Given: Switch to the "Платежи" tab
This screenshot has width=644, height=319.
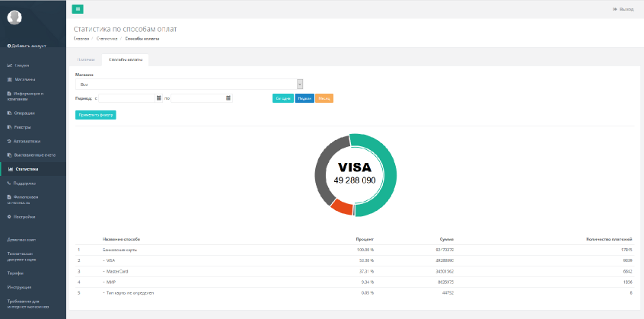Looking at the screenshot, I should [x=86, y=60].
